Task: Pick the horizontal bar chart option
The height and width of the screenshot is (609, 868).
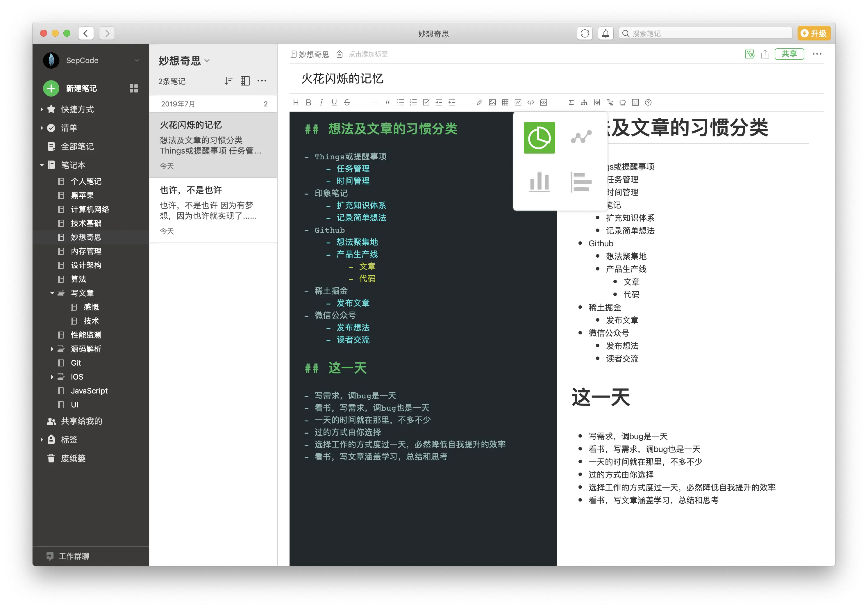Action: (x=581, y=182)
